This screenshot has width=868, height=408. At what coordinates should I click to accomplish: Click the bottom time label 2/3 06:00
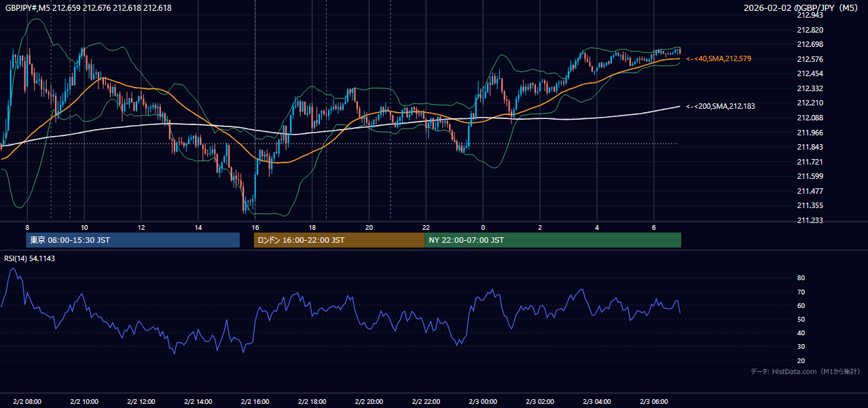point(654,401)
